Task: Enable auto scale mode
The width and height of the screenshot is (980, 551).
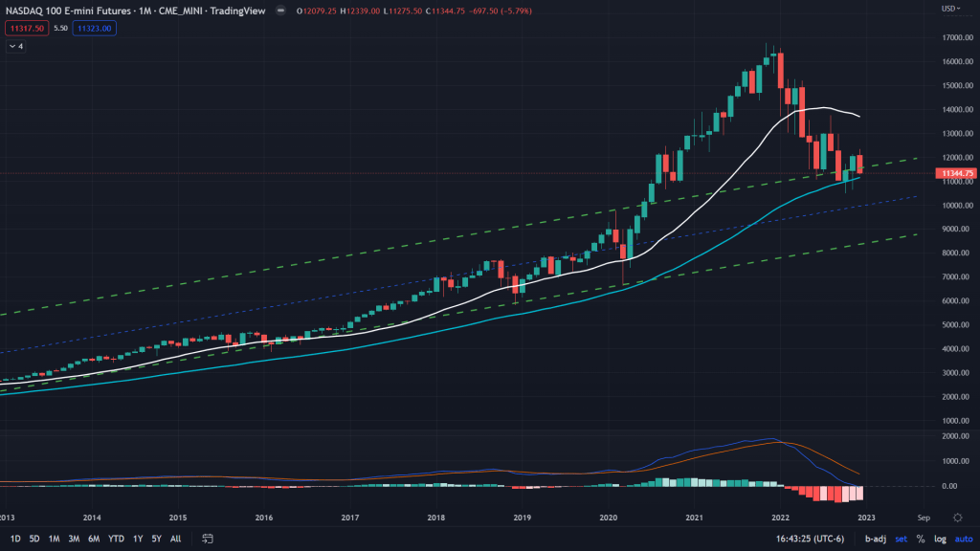Action: tap(960, 539)
